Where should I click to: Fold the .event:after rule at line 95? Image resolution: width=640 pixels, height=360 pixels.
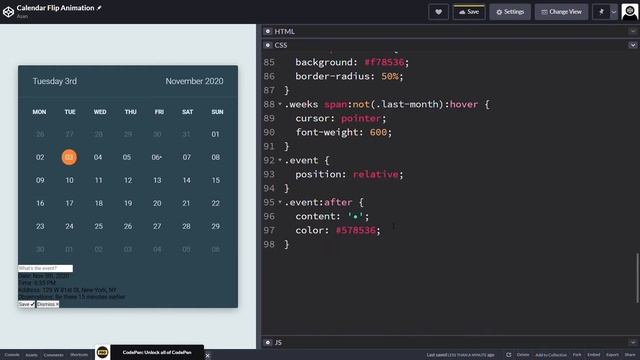pyautogui.click(x=280, y=202)
